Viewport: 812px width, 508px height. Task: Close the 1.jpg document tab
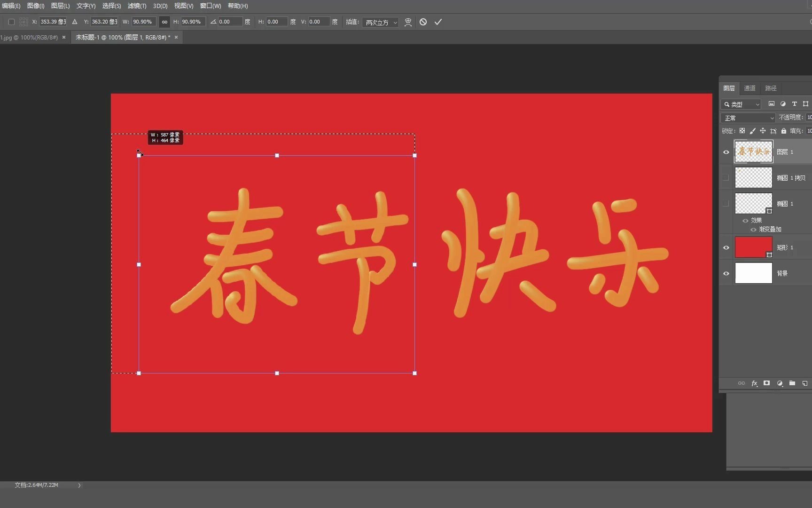64,37
